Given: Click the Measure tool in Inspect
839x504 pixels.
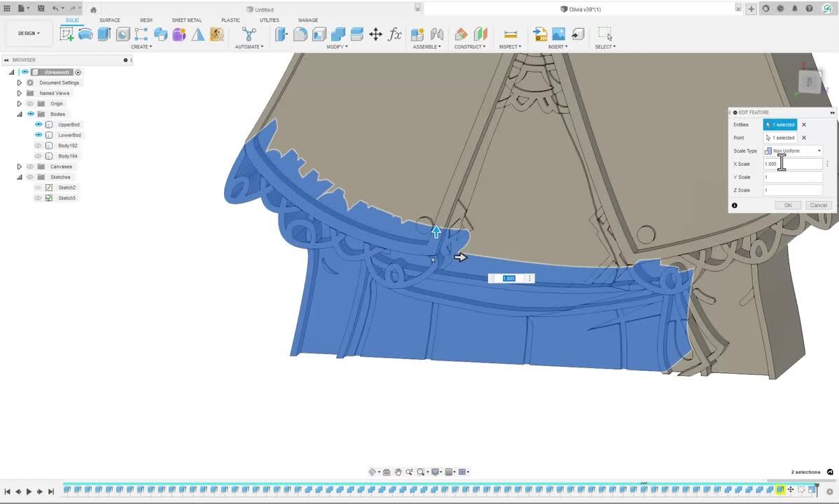Looking at the screenshot, I should pos(511,34).
